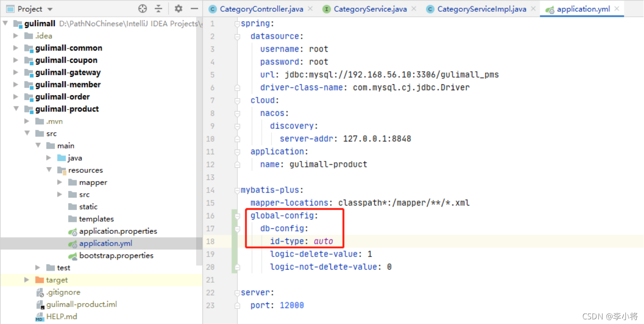Click the HELP.md markdown file icon
This screenshot has height=324, width=644.
click(40, 317)
